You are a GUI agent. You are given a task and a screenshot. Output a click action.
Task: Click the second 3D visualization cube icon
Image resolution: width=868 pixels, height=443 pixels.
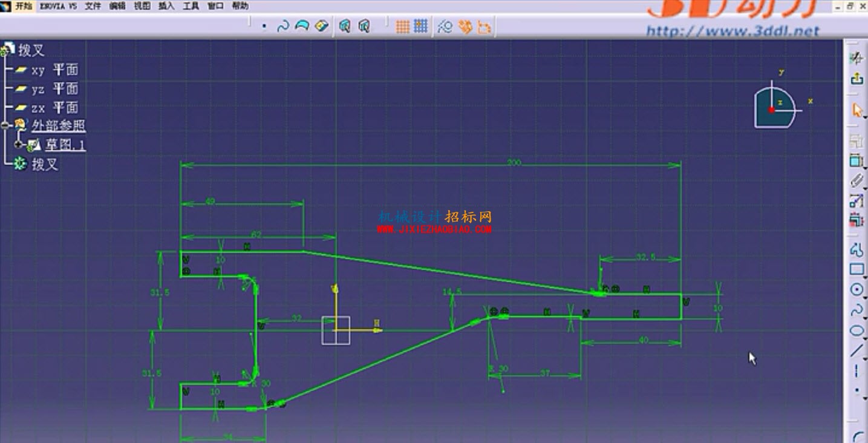coord(364,26)
